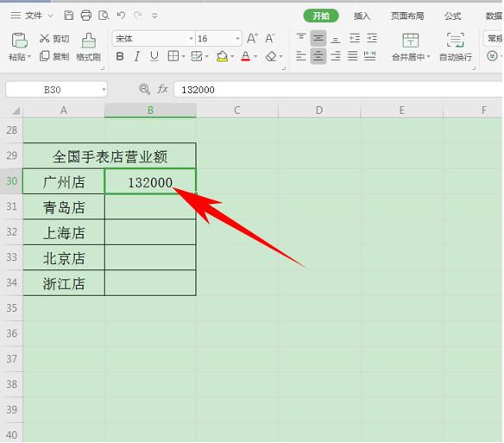The width and height of the screenshot is (504, 443).
Task: Click the formula bar showing 132000
Action: point(337,90)
